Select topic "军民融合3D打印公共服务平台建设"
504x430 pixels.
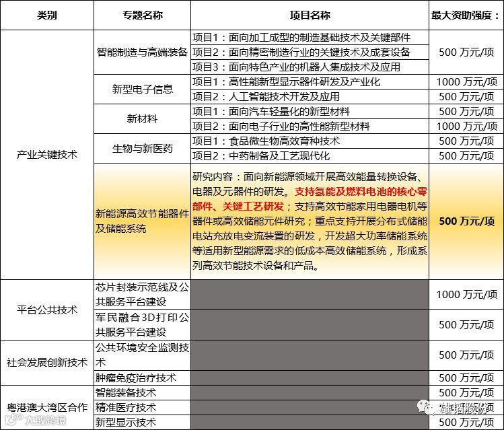(x=143, y=324)
